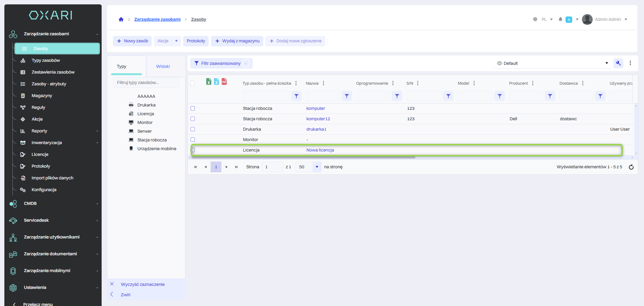Open Magazyny in the sidebar menu
This screenshot has width=644, height=306.
click(42, 96)
